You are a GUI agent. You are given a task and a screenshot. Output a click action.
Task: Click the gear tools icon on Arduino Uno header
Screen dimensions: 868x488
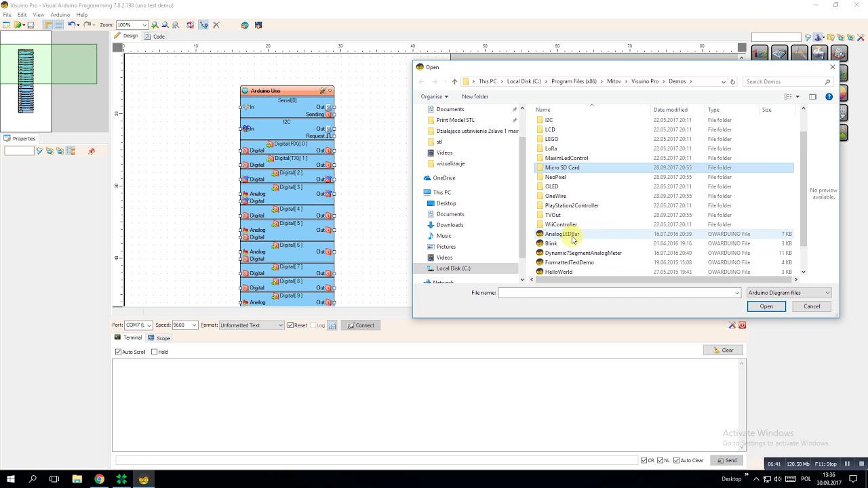coord(323,91)
